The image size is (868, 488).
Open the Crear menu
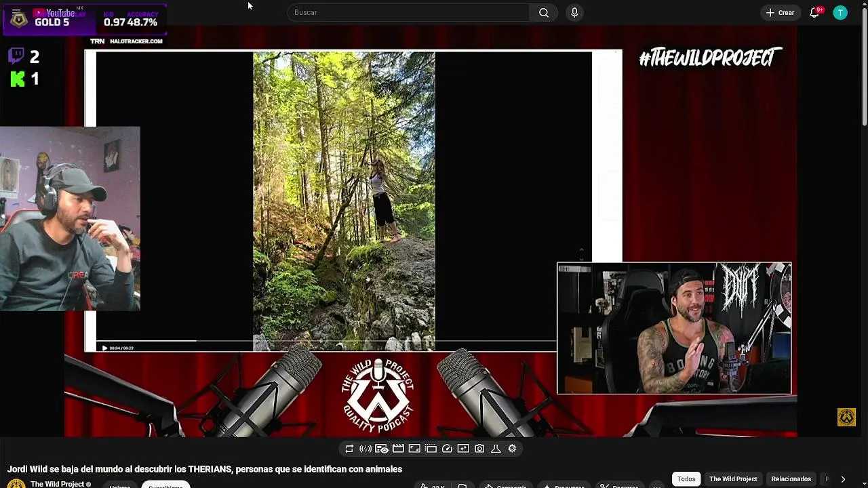[780, 12]
